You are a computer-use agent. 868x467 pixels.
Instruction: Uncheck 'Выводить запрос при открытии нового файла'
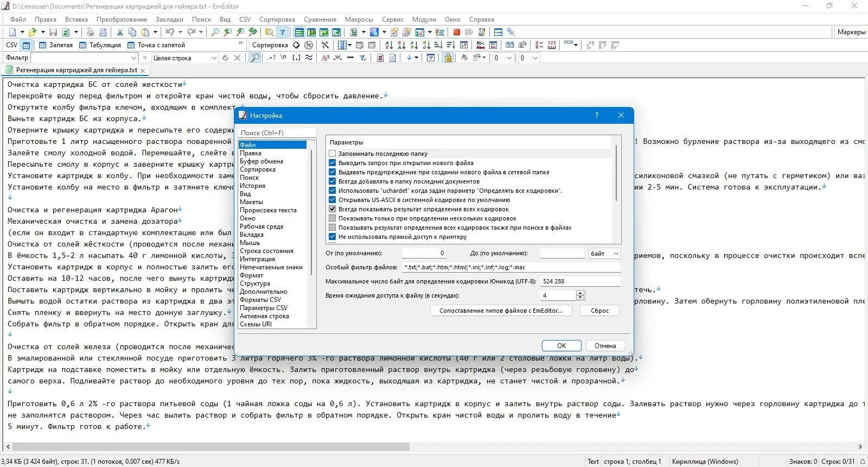(333, 163)
